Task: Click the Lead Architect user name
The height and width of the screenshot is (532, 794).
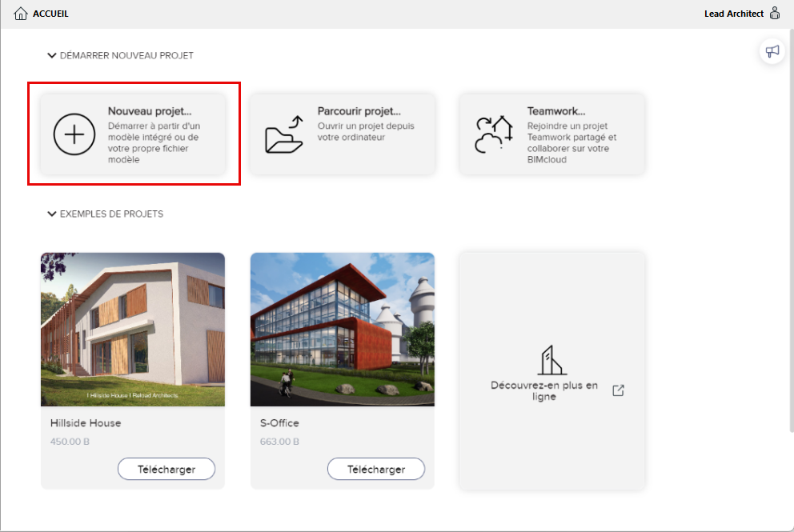Action: (734, 14)
